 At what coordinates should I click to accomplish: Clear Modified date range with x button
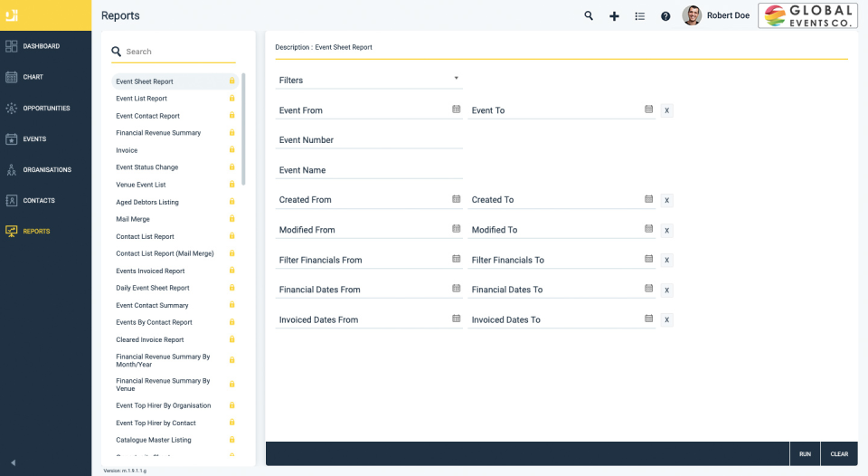coord(667,230)
